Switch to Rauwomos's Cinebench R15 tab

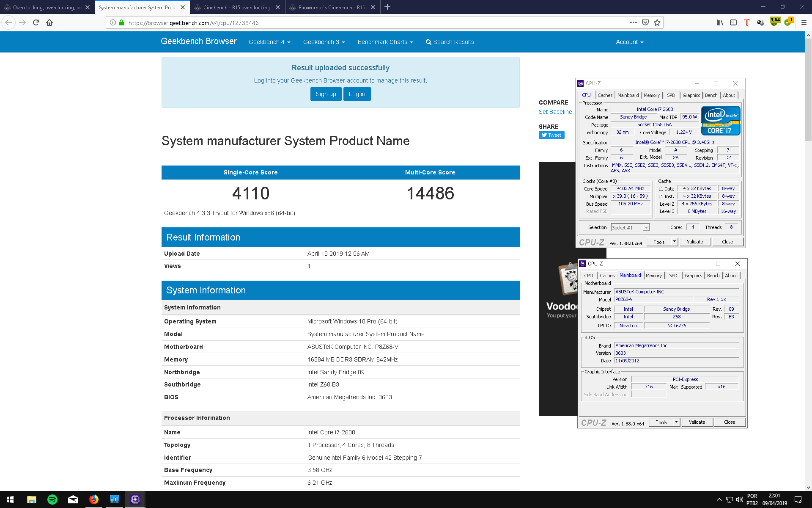pyautogui.click(x=333, y=7)
